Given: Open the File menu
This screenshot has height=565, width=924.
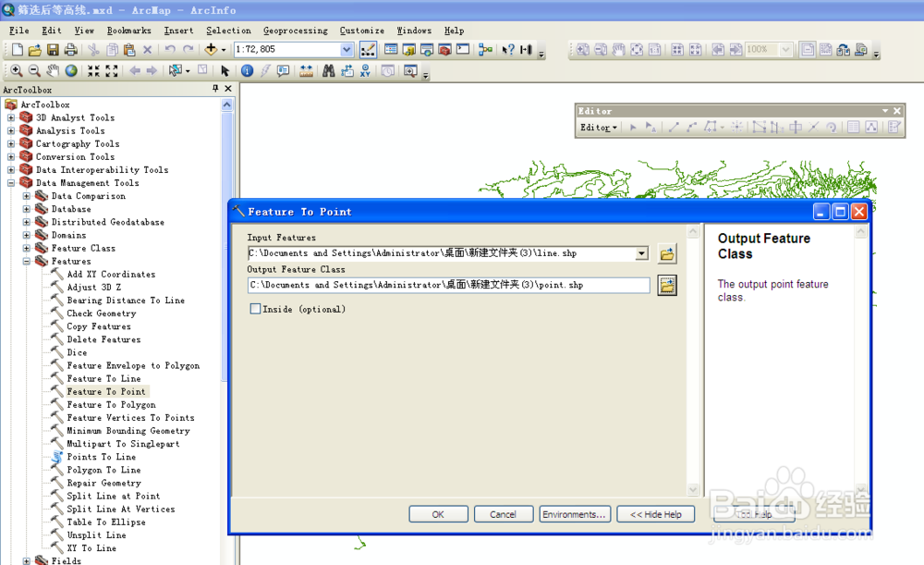Looking at the screenshot, I should point(18,31).
